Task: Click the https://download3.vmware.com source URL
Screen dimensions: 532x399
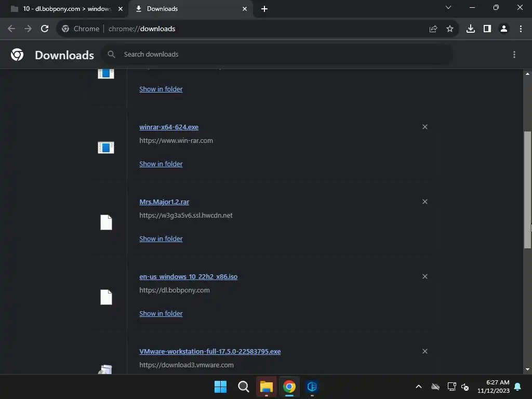Action: [187, 365]
